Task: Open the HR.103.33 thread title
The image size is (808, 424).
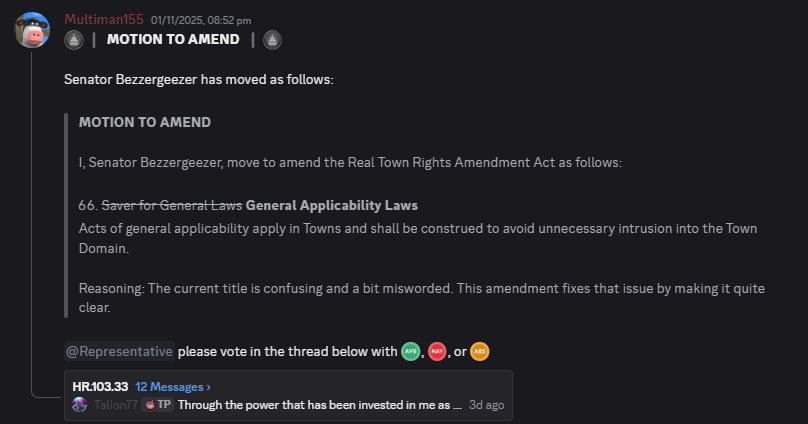Action: pyautogui.click(x=100, y=386)
